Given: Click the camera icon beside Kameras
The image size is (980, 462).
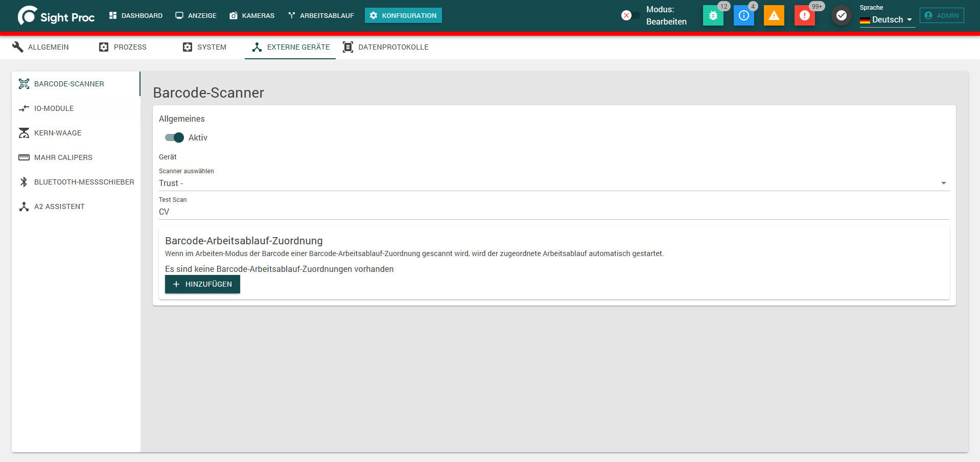Looking at the screenshot, I should click(x=234, y=16).
